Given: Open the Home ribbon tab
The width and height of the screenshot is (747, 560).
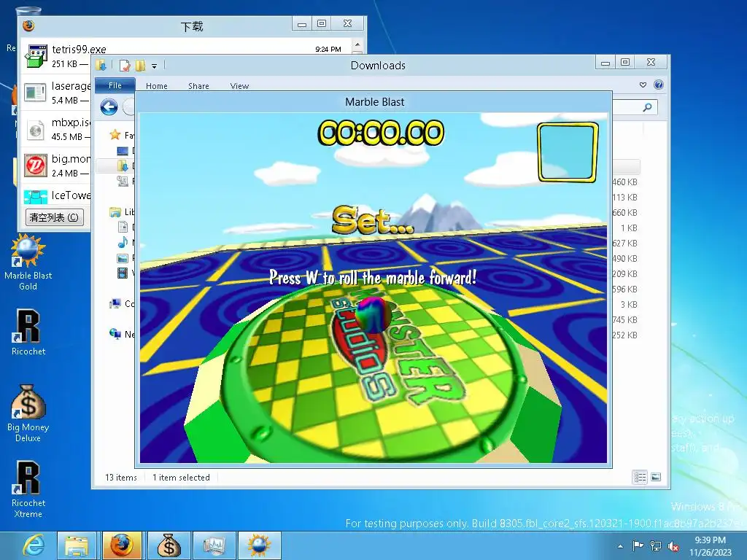Looking at the screenshot, I should click(x=157, y=86).
